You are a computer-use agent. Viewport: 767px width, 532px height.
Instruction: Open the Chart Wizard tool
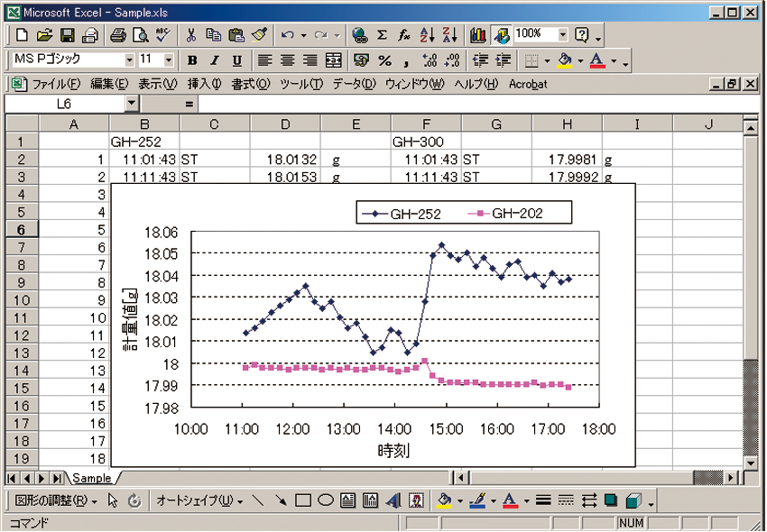pyautogui.click(x=478, y=35)
